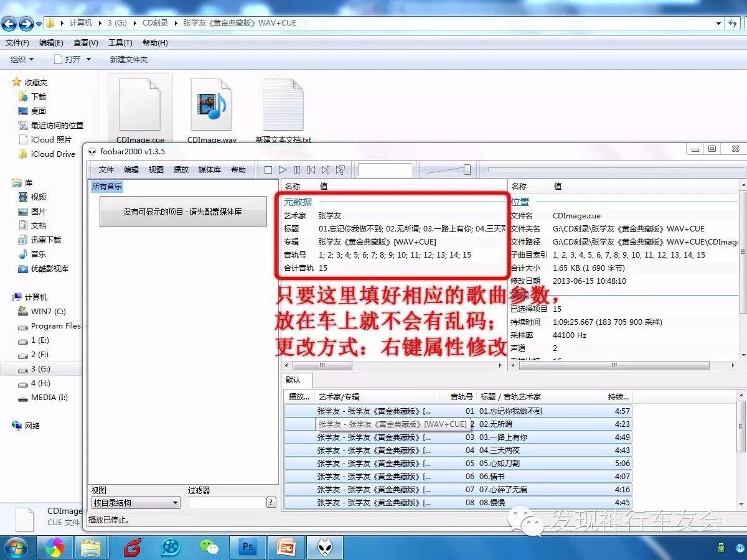Screen dimensions: 747x560
Task: Click the Stop playback button in foobar2000
Action: pos(268,170)
